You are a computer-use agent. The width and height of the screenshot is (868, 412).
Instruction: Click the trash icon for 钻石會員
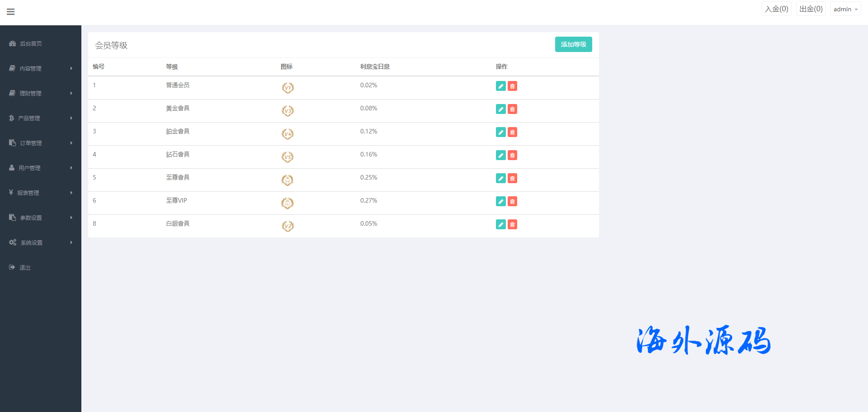[512, 156]
